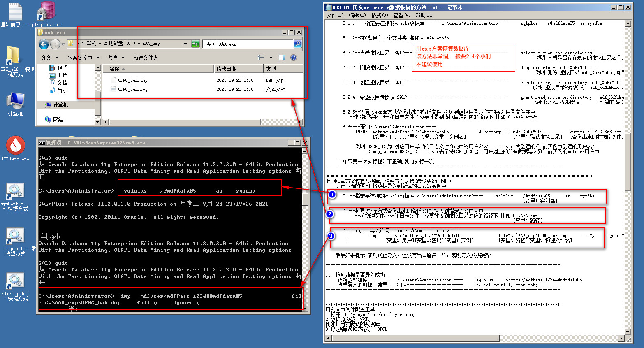Image resolution: width=644 pixels, height=348 pixels.
Task: Expand the 包含到库中 dropdown
Action: (x=83, y=58)
